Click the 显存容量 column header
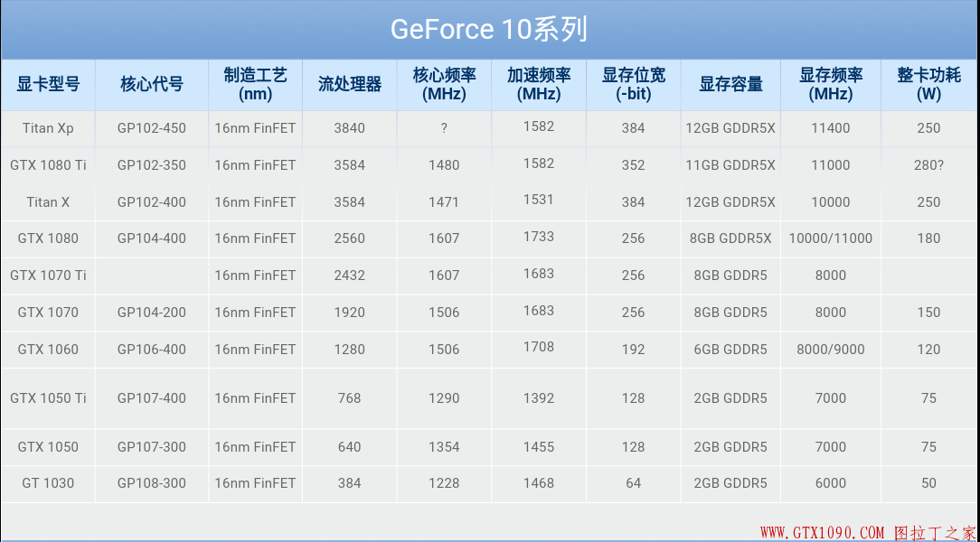Screen dimensions: 980x542 coord(730,84)
